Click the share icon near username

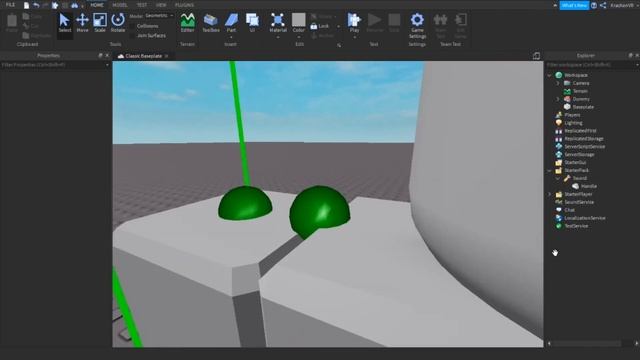pyautogui.click(x=603, y=5)
